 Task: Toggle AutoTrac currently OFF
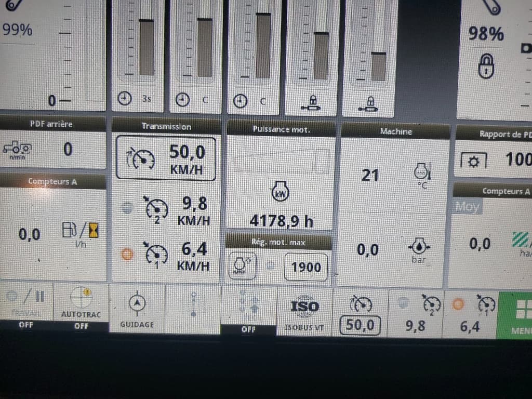[x=82, y=308]
